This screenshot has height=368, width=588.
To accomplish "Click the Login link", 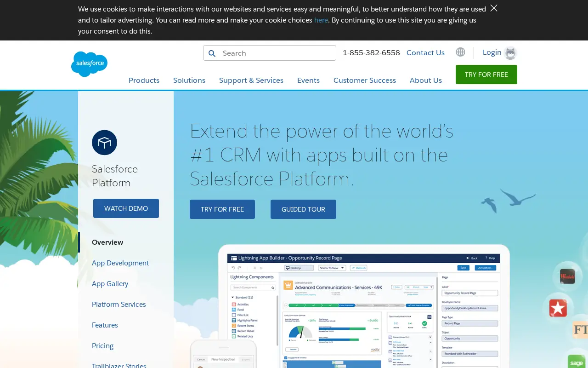I will 492,52.
